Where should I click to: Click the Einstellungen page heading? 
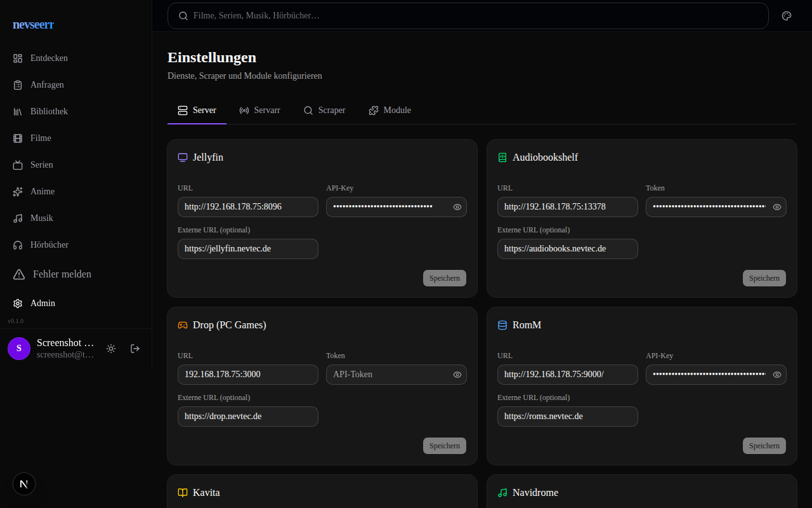(x=212, y=57)
